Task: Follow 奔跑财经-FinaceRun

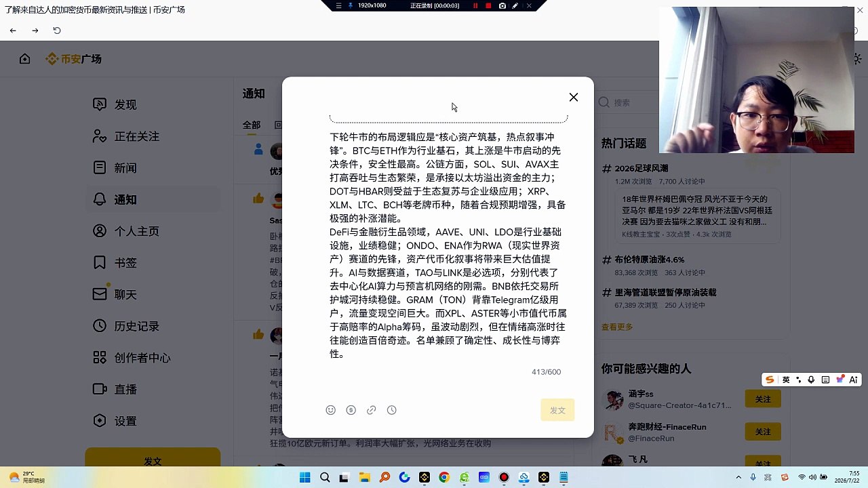Action: (x=763, y=432)
